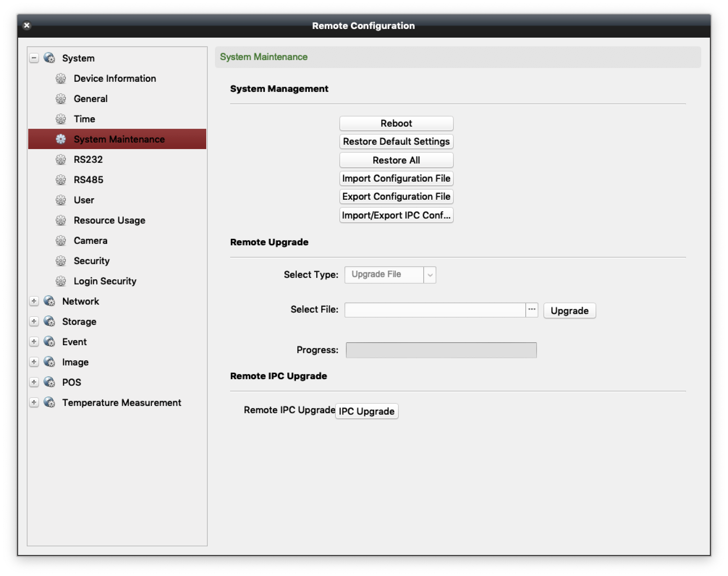Screen dimensions: 728x576
Task: Click the browse file button for upgrade
Action: (x=531, y=310)
